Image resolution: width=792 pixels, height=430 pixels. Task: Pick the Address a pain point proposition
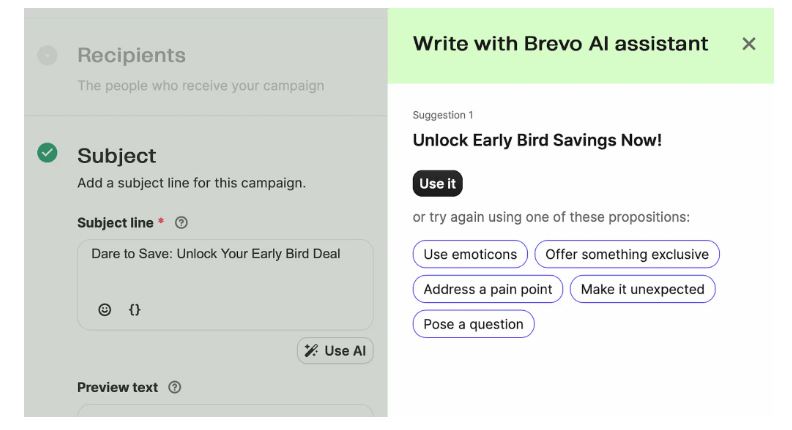pyautogui.click(x=488, y=289)
